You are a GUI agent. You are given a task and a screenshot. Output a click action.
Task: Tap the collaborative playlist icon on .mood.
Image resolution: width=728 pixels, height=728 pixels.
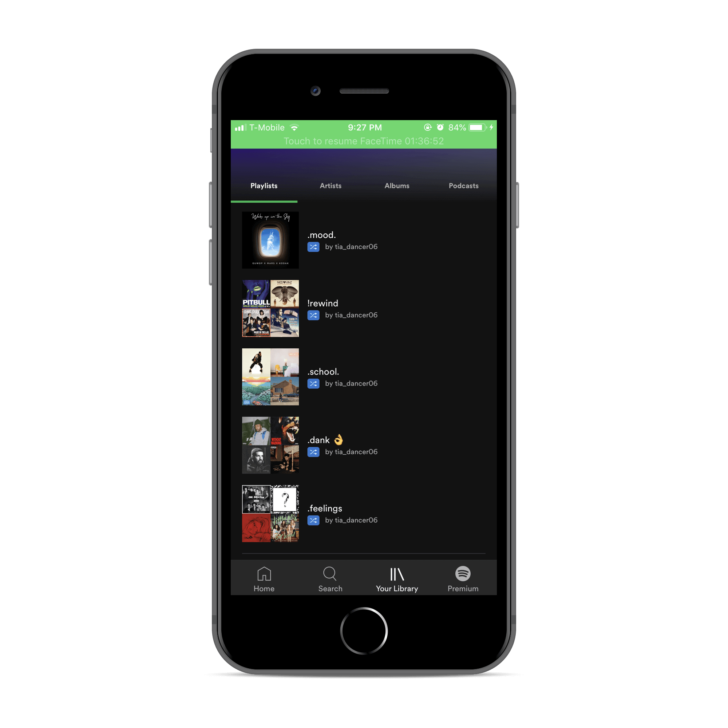click(x=314, y=246)
